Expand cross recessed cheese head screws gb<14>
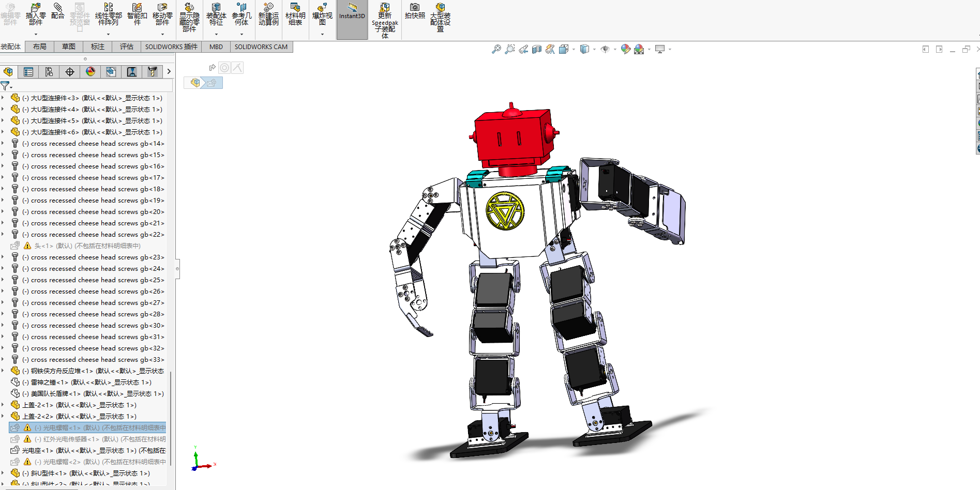This screenshot has height=490, width=980. pyautogui.click(x=3, y=143)
